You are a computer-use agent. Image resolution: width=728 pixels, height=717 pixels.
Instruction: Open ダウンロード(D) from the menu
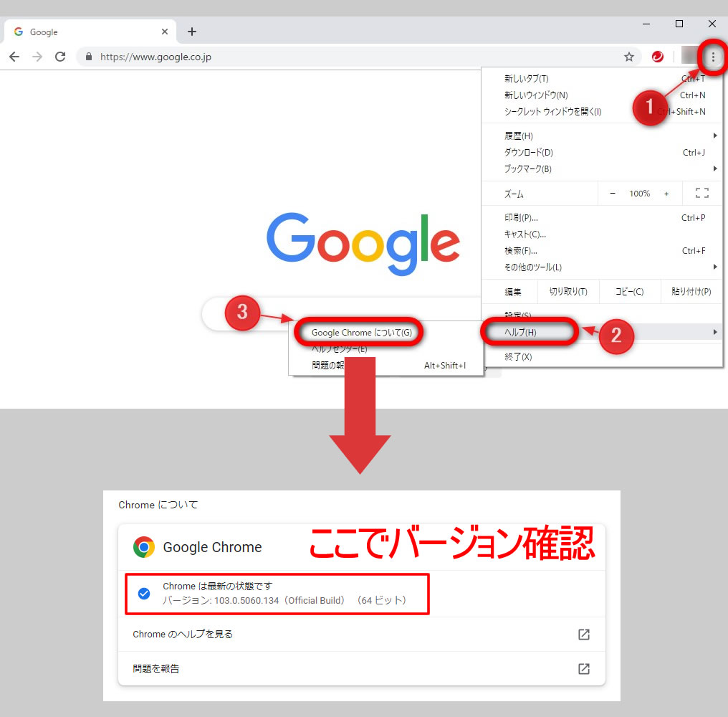click(602, 153)
